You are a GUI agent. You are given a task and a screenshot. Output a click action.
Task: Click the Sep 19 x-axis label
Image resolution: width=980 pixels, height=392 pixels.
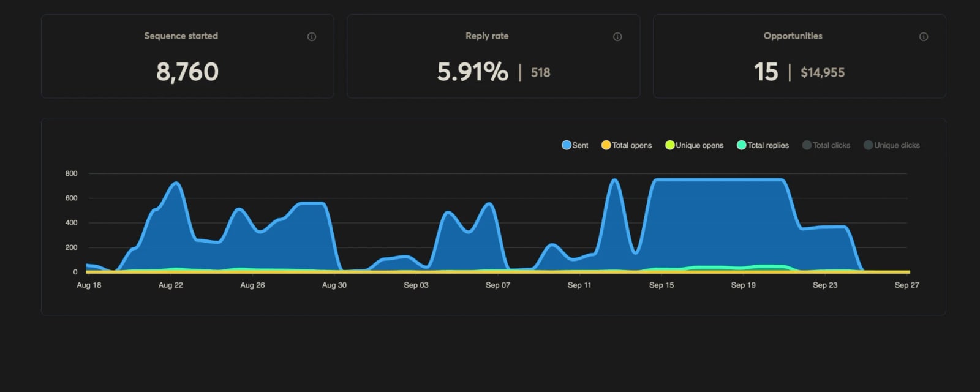pos(743,285)
